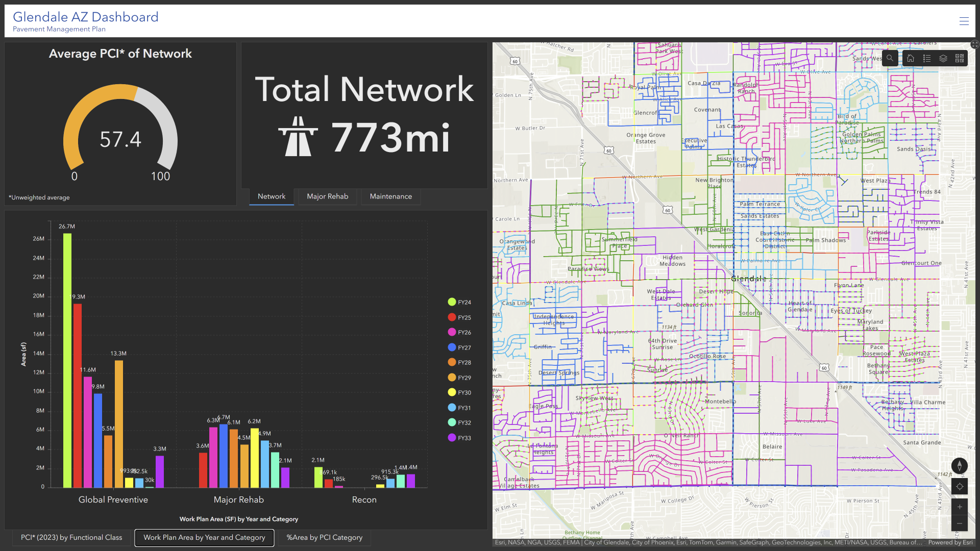
Task: Open the map legend list
Action: [x=927, y=58]
